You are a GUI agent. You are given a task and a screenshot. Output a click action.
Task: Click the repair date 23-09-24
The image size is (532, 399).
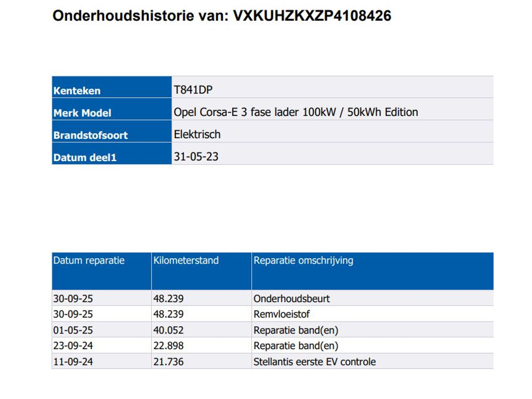pos(73,345)
